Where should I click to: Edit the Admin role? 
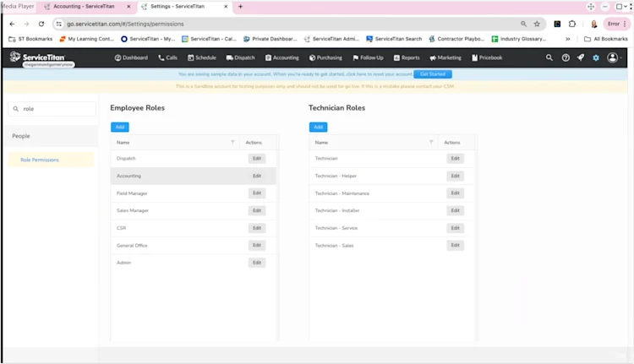(x=257, y=263)
